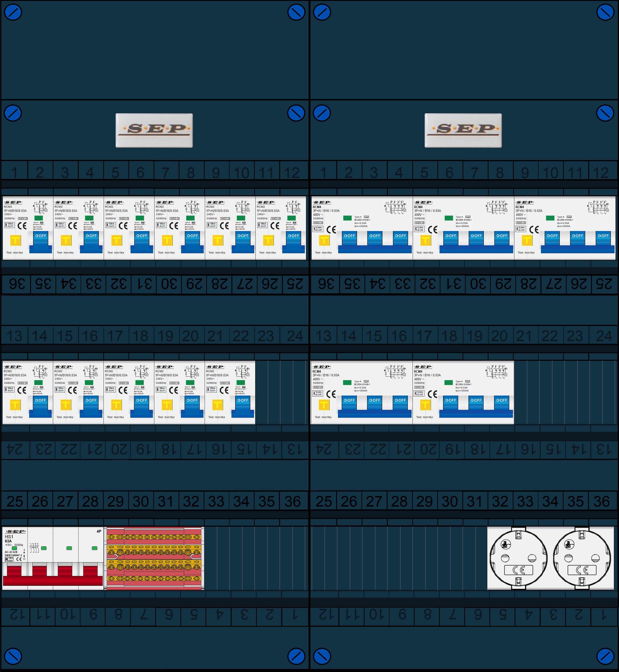Click '1P+N/B16/0.03A' on the left panel RCM2 under slot 1
619x672 pixels.
(15, 211)
